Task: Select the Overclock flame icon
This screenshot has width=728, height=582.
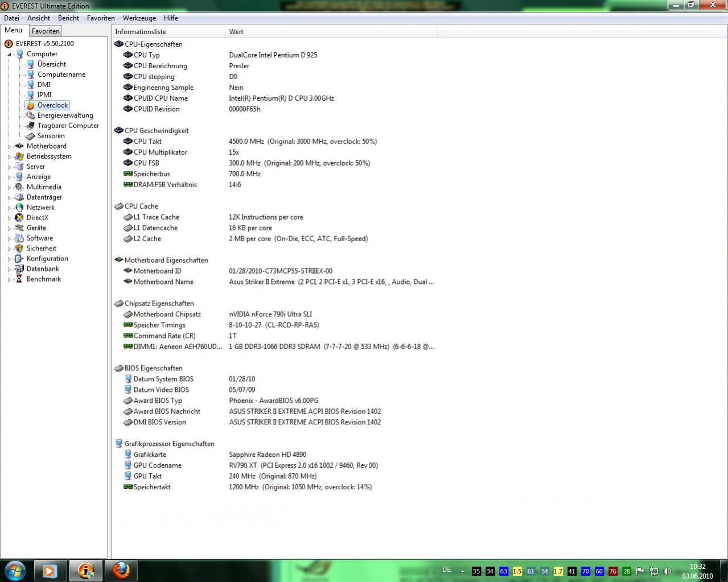Action: [30, 105]
